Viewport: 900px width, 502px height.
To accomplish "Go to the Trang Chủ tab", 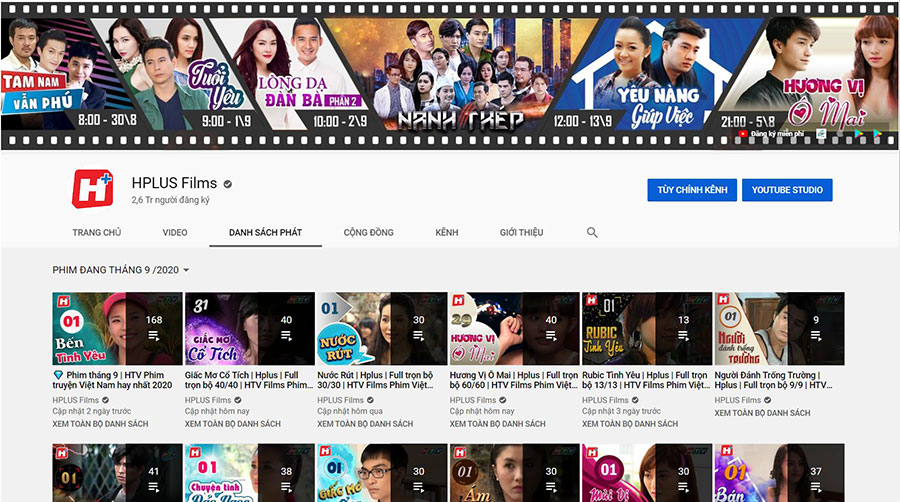I will pyautogui.click(x=97, y=232).
